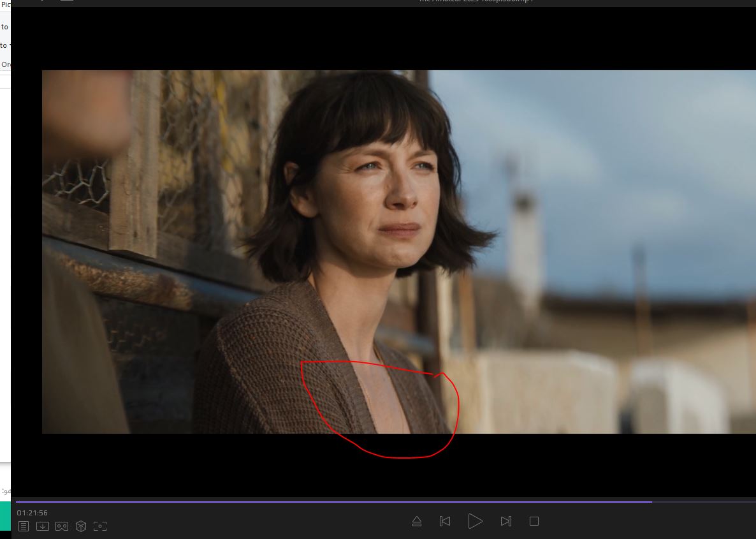This screenshot has height=539, width=756.
Task: Click the 01:21:56 elapsed time display
Action: click(x=33, y=513)
